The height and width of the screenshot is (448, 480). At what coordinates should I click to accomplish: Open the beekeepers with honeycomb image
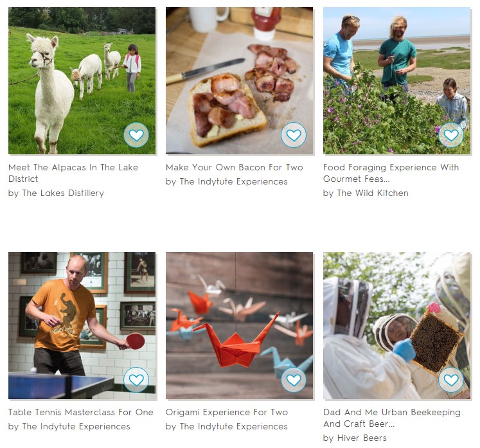click(x=396, y=325)
